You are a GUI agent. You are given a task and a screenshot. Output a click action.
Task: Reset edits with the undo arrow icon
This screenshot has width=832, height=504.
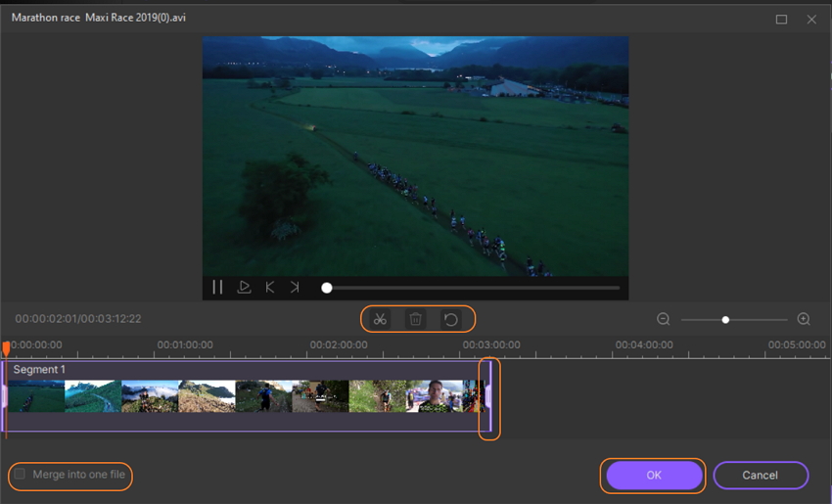(451, 319)
